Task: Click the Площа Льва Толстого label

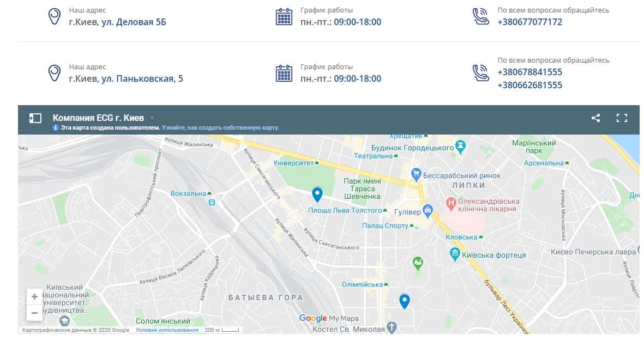Action: [347, 210]
